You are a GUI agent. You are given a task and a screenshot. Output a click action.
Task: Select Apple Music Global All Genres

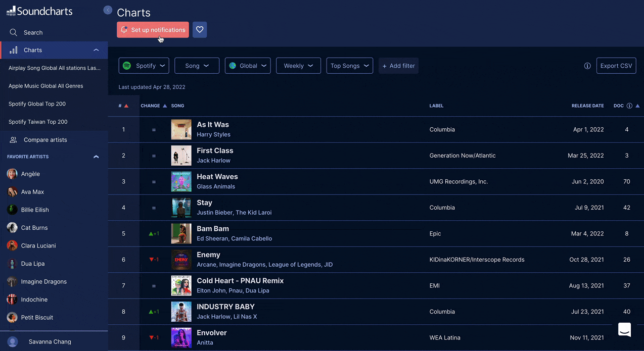pos(45,86)
